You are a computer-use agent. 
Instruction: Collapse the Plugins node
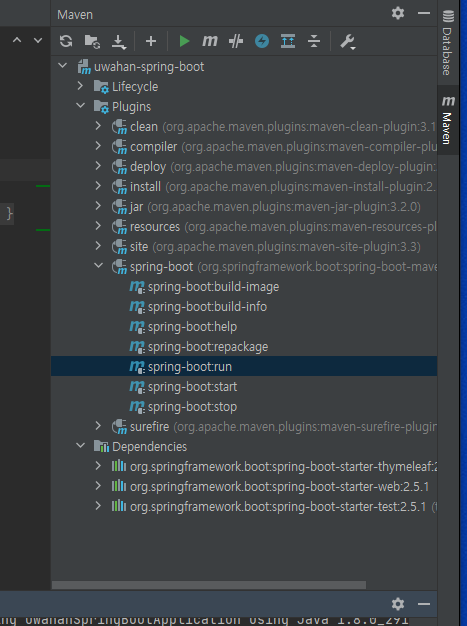pyautogui.click(x=81, y=106)
